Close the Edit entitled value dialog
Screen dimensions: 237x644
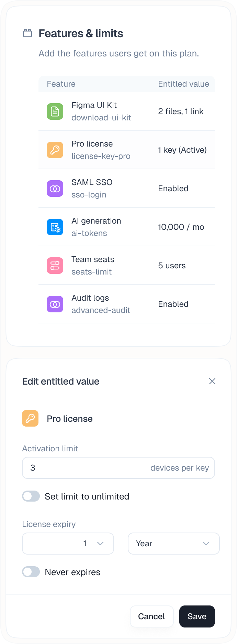pos(212,381)
